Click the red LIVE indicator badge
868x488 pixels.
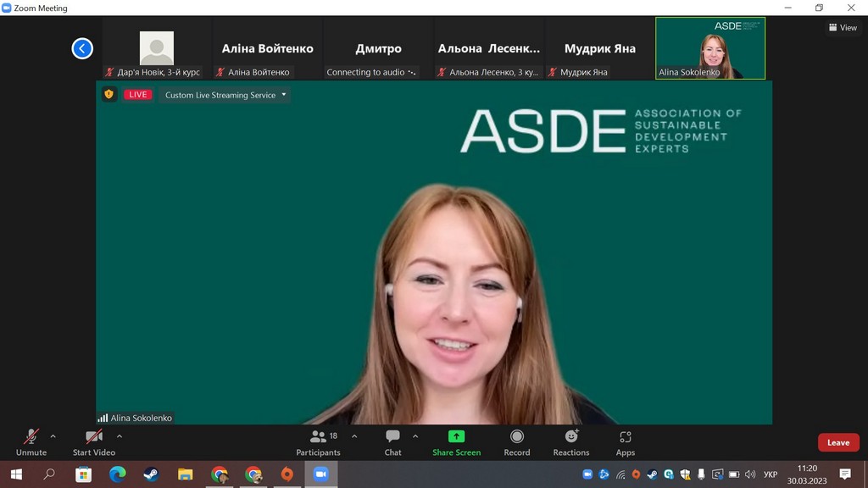click(x=138, y=95)
